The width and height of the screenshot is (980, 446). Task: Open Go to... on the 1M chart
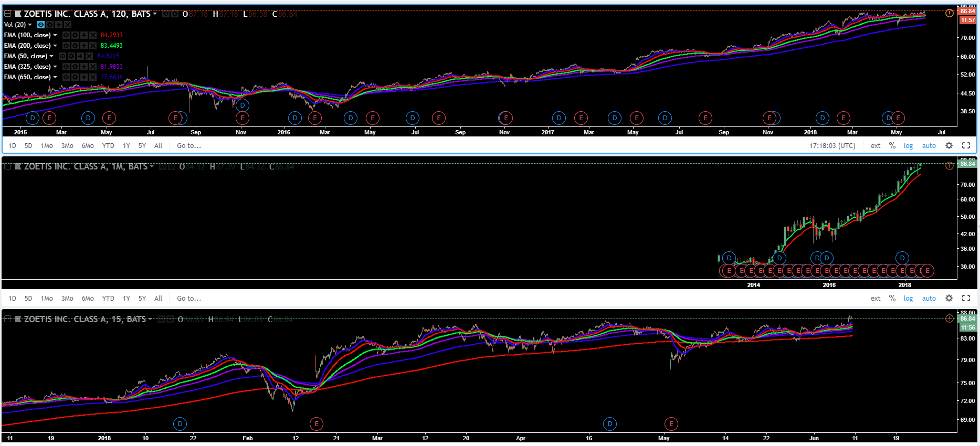pyautogui.click(x=189, y=299)
